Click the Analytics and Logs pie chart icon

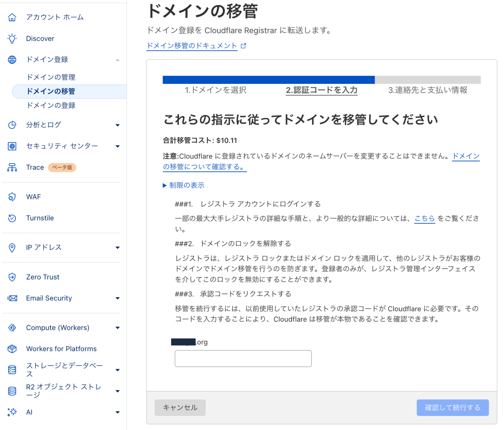(12, 125)
